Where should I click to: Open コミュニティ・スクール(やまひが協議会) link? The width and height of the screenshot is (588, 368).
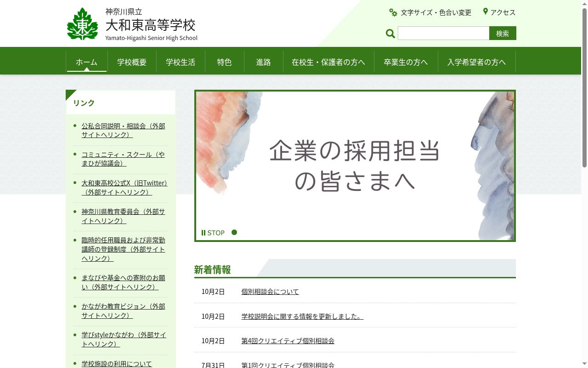123,159
